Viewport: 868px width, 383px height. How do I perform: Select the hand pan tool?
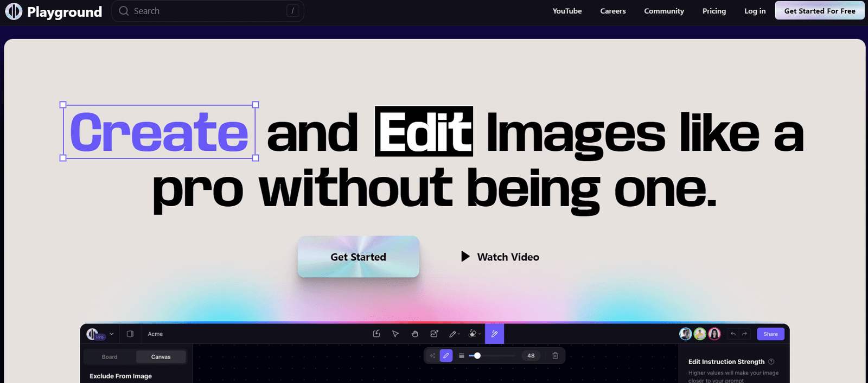coord(414,334)
